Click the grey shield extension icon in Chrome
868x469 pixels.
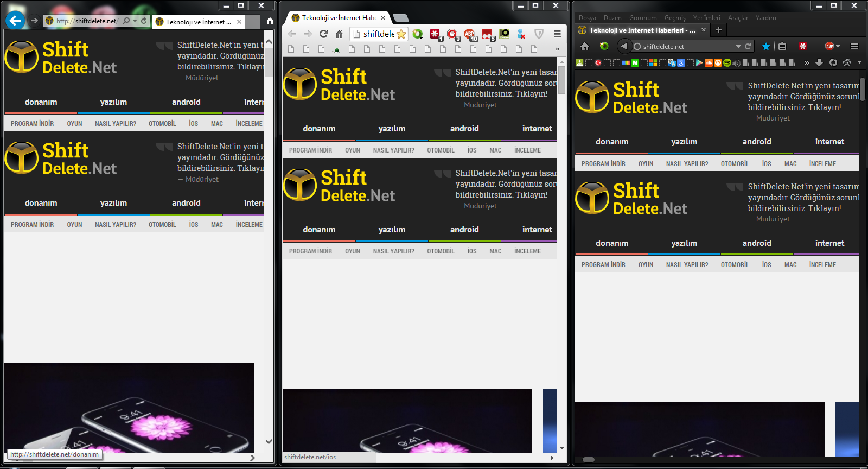(539, 34)
